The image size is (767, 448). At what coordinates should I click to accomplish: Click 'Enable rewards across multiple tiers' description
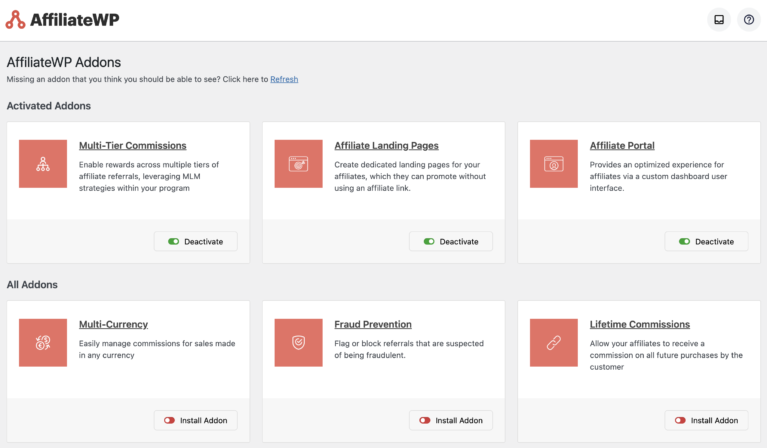[x=149, y=176]
